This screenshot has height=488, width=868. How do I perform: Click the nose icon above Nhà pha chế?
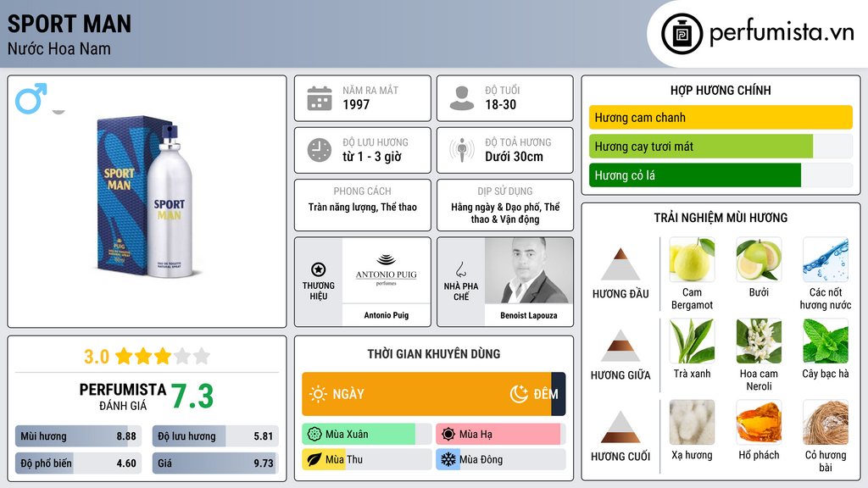460,269
